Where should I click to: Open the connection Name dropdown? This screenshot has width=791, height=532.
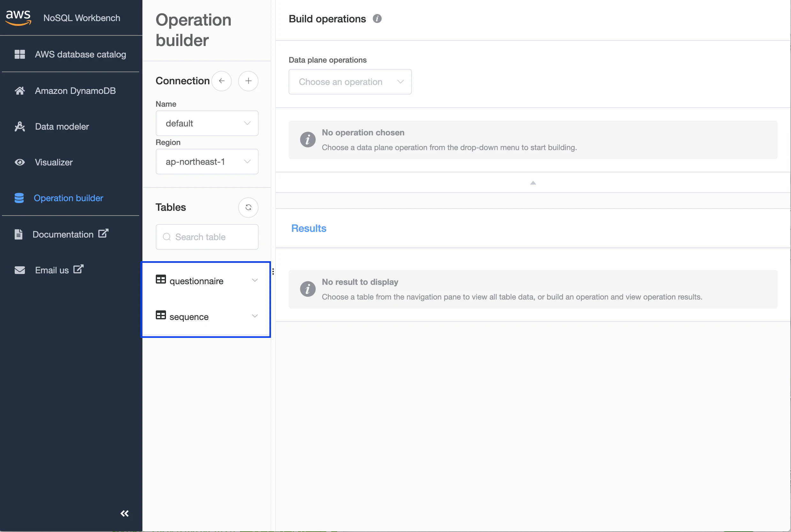coord(207,123)
